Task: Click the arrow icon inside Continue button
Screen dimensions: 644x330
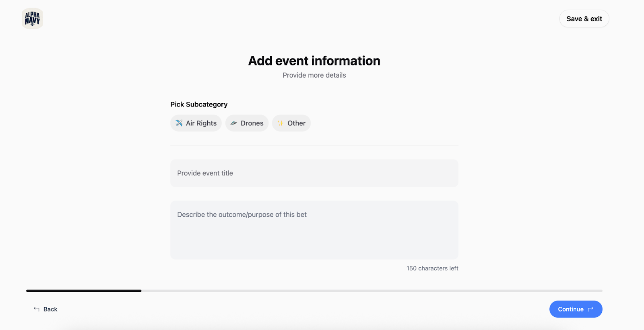Action: (x=590, y=309)
